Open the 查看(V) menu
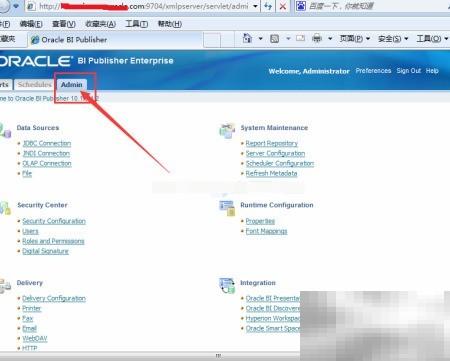This screenshot has width=450, height=361. pyautogui.click(x=64, y=24)
